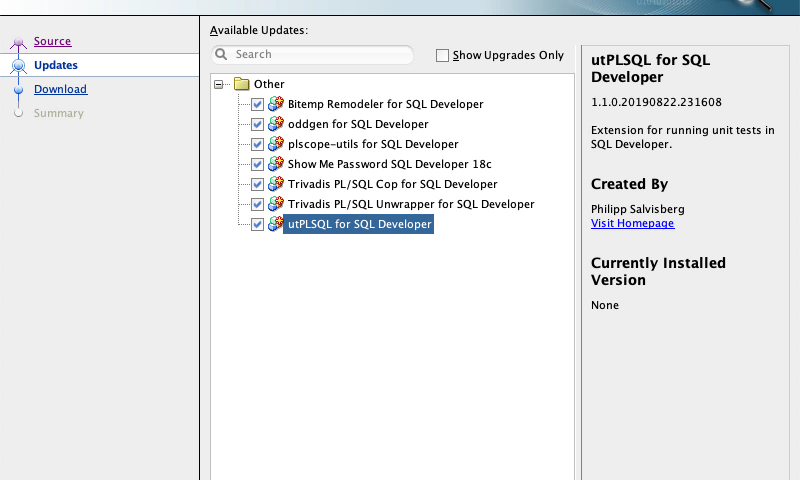Uncheck Trivadis PL/SQL Unwrapper checkbox
The width and height of the screenshot is (800, 480).
pyautogui.click(x=257, y=205)
